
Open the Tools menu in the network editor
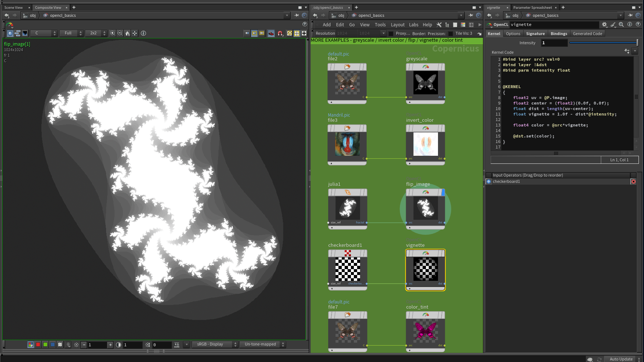click(380, 24)
